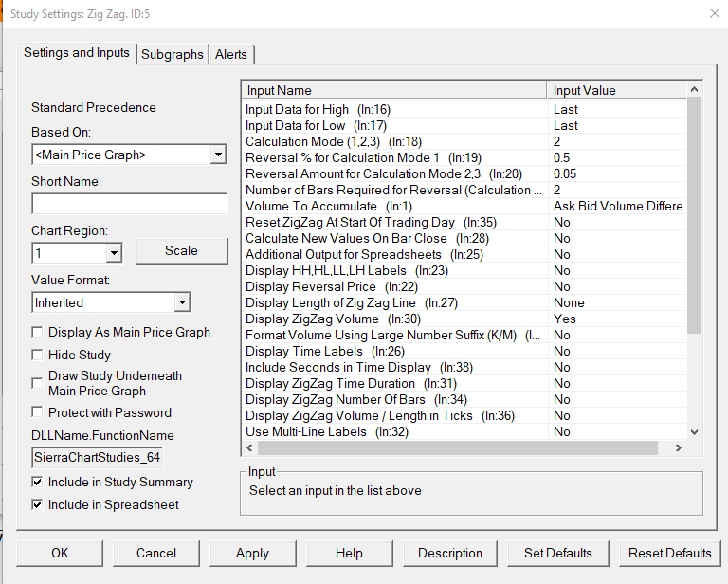
Task: Enable Display As Main Price Graph checkbox
Action: point(38,333)
